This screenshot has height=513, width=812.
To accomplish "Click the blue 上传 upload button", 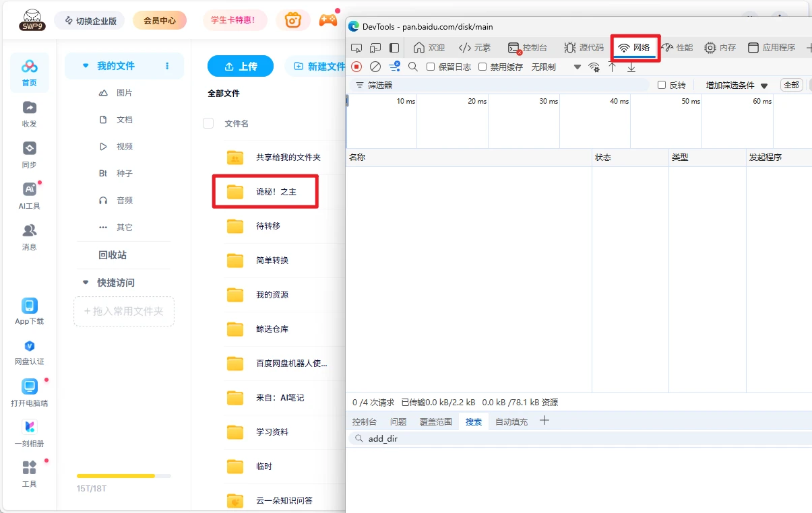I will [241, 66].
